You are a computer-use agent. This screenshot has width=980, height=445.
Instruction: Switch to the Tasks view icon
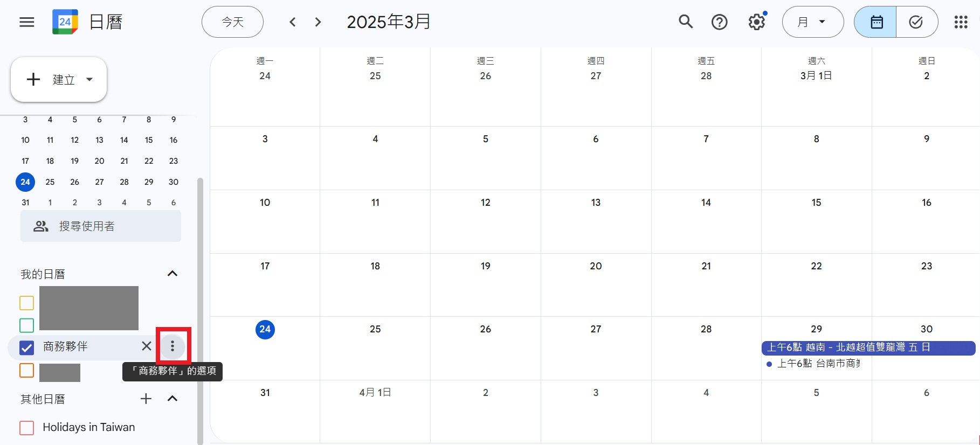916,22
